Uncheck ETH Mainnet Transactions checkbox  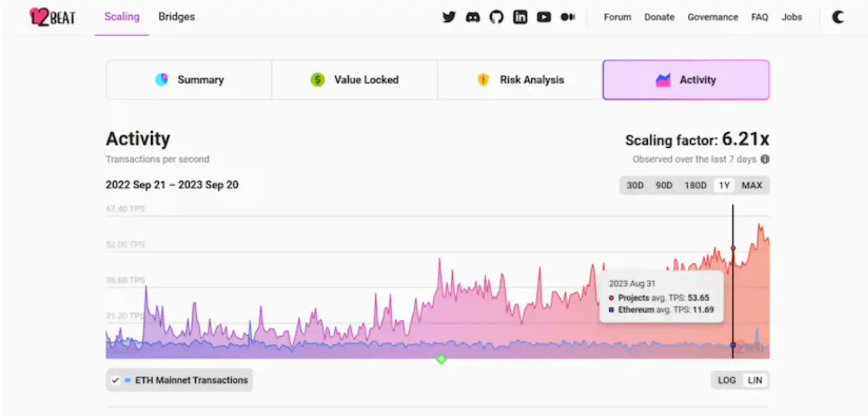click(115, 380)
